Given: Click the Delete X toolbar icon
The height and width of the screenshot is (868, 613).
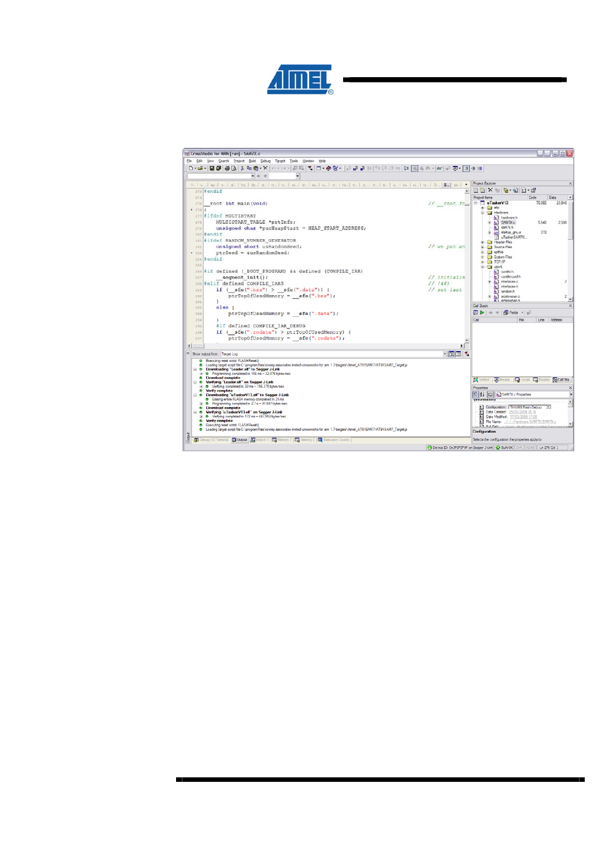Looking at the screenshot, I should 265,168.
